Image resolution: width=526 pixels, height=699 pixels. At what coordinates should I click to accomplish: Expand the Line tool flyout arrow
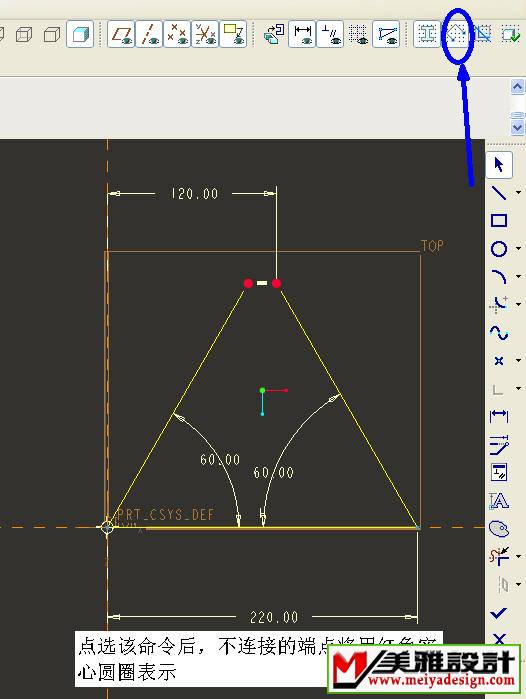[518, 193]
